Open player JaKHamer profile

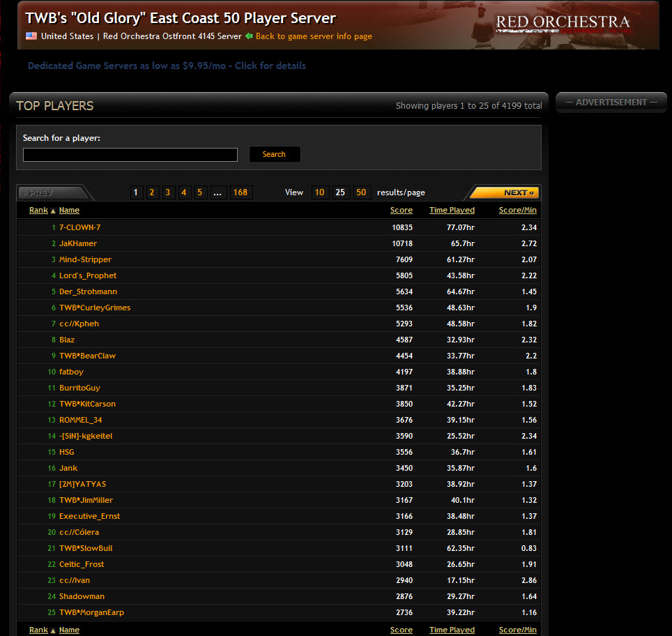[x=78, y=243]
